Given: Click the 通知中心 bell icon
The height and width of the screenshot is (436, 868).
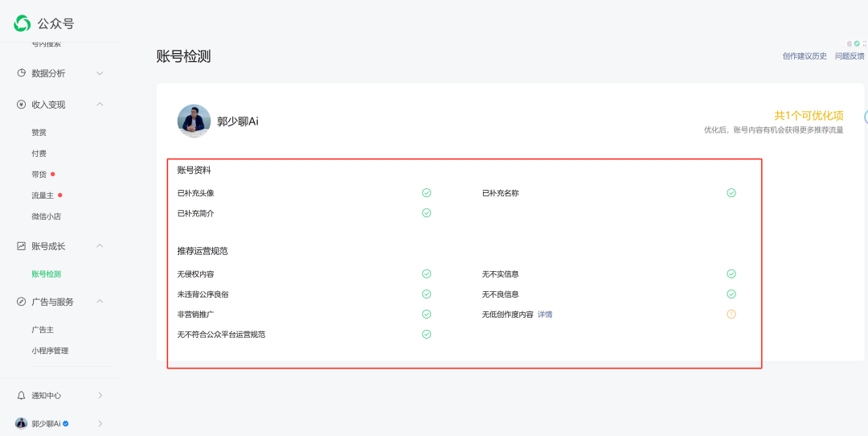Looking at the screenshot, I should click(22, 396).
